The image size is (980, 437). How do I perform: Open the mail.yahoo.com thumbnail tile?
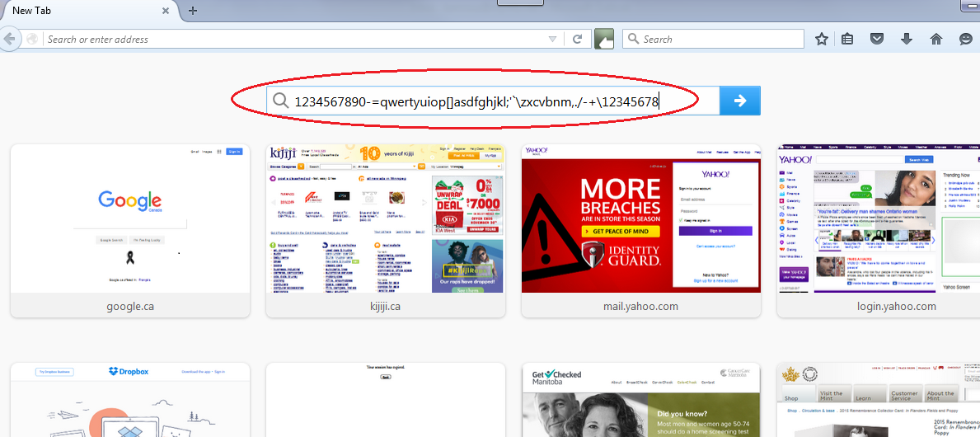pyautogui.click(x=640, y=232)
